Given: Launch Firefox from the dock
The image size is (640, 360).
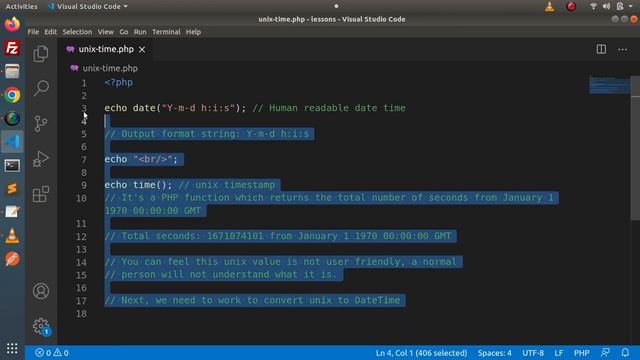Looking at the screenshot, I should pyautogui.click(x=12, y=24).
